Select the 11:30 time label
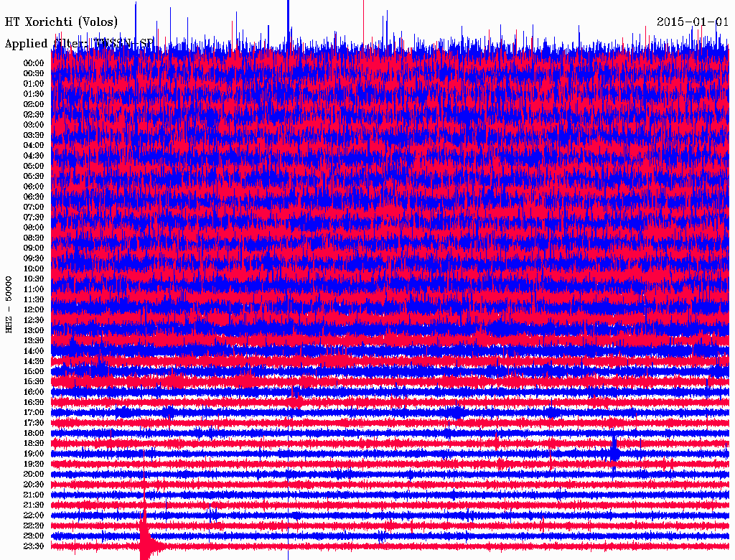This screenshot has height=560, width=735. (x=34, y=299)
